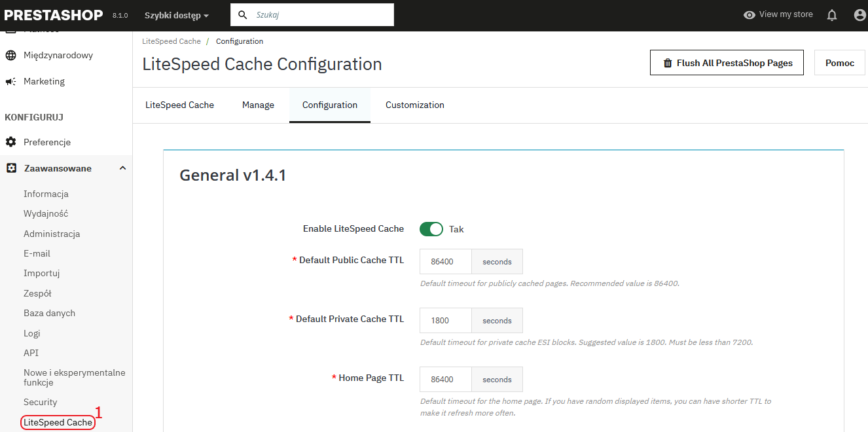Toggle Enable LiteSpeed Cache switch
The image size is (868, 432).
click(x=431, y=229)
